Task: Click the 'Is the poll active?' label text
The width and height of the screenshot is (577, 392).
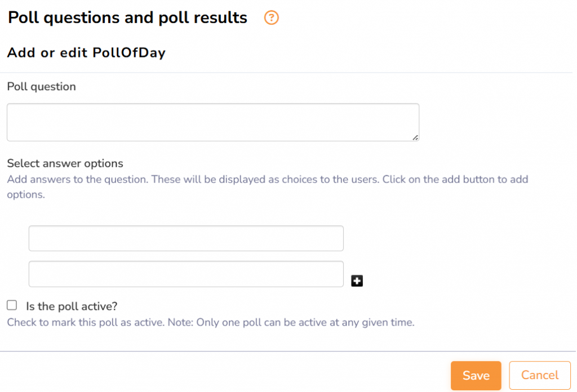Action: point(72,306)
